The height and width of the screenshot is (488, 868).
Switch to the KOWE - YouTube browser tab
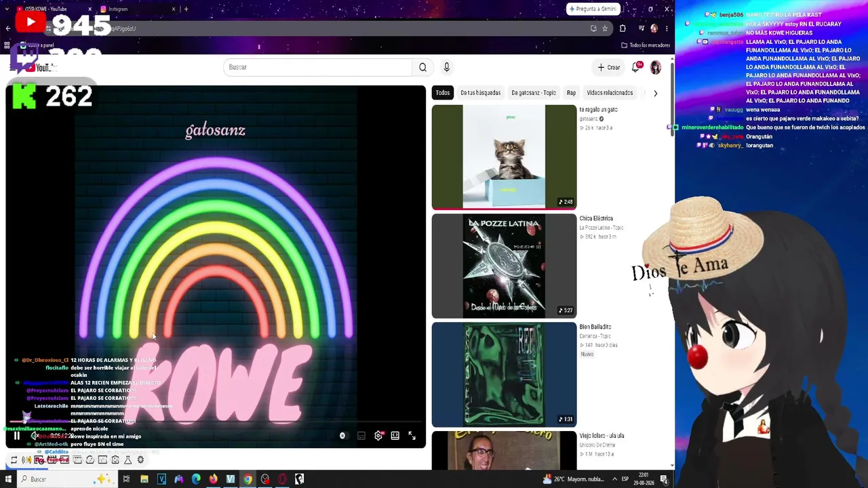point(54,9)
